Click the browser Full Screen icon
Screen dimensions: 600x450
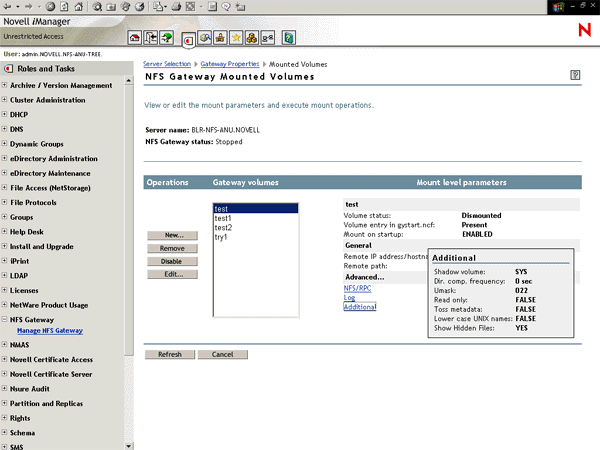coord(191,7)
